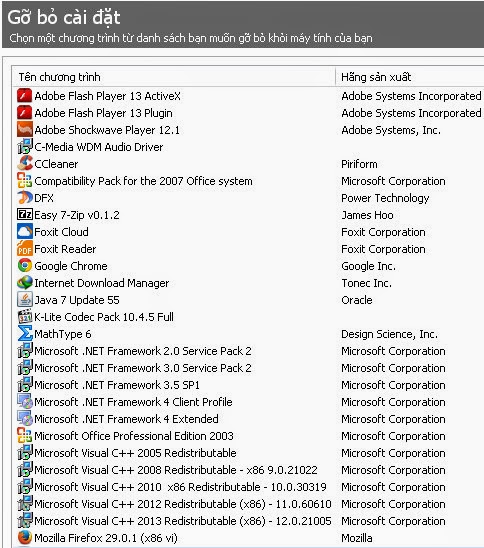484x548 pixels.
Task: Select 'Microsoft Visual C++ 2012 Redistributable (x86)' entry
Action: (x=183, y=504)
